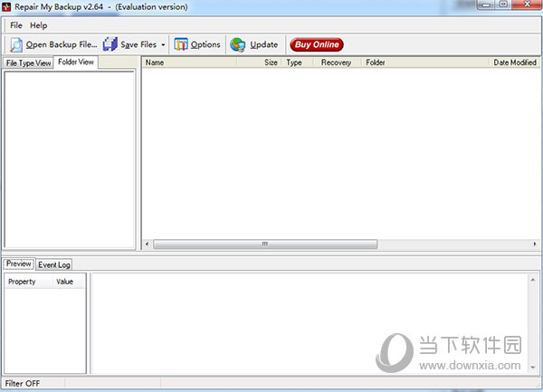The height and width of the screenshot is (392, 543).
Task: Open the File menu
Action: pos(16,25)
